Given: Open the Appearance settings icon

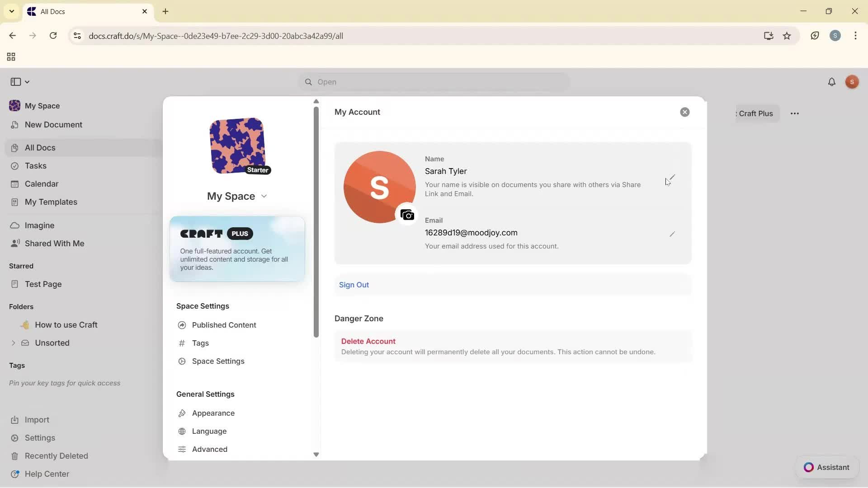Looking at the screenshot, I should click(182, 413).
